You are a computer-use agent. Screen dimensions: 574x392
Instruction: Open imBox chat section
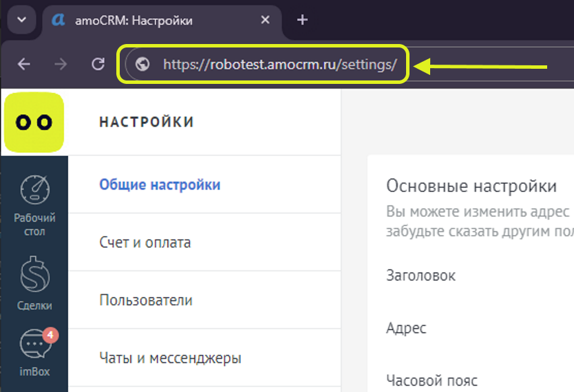pyautogui.click(x=35, y=353)
